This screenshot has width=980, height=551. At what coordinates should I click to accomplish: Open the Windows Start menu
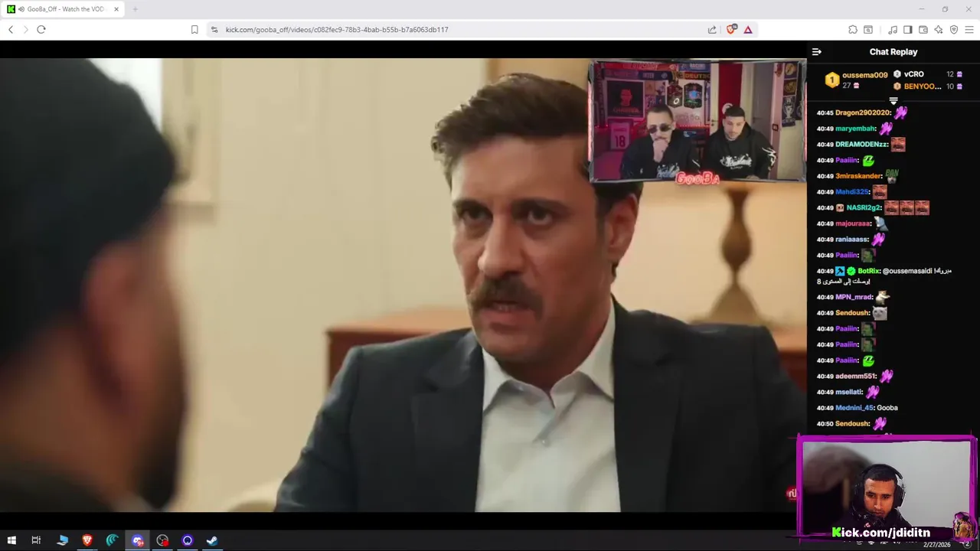(x=11, y=540)
